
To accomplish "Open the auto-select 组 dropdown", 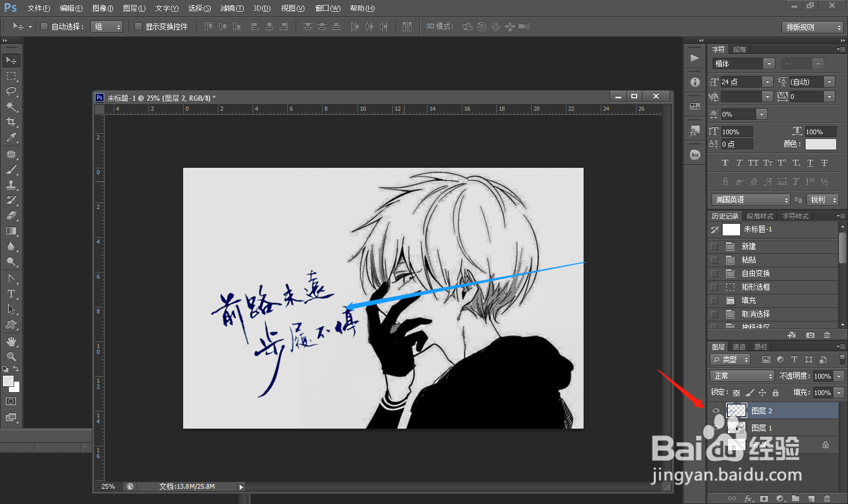I will click(107, 26).
